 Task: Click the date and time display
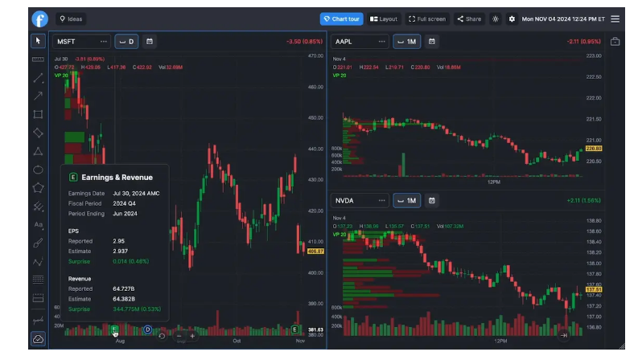(563, 19)
